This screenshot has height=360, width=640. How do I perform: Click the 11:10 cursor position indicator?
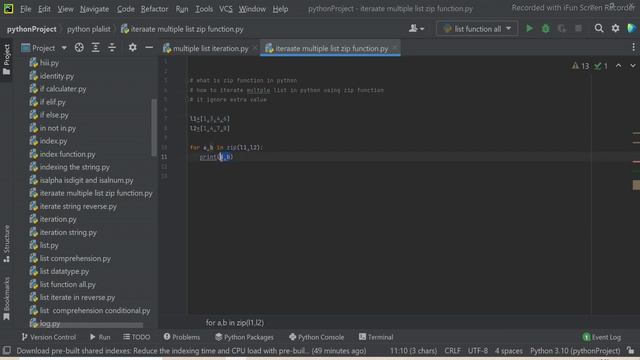[413, 351]
